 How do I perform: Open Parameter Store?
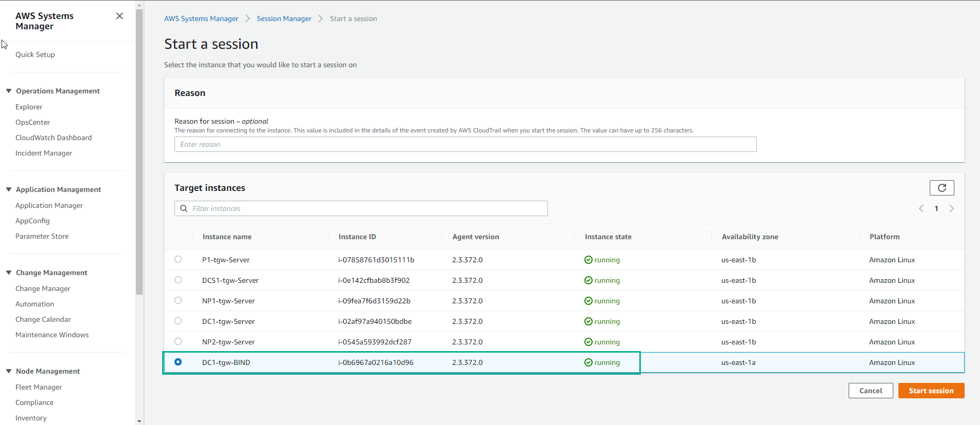click(x=42, y=236)
